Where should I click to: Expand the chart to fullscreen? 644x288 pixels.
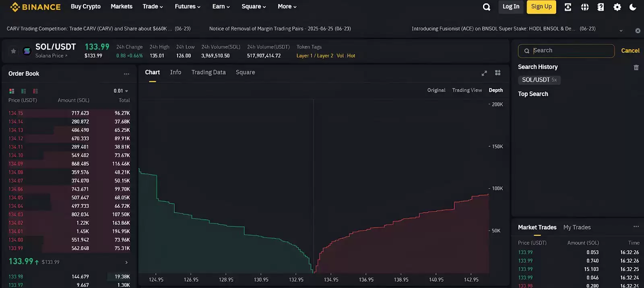click(x=484, y=73)
